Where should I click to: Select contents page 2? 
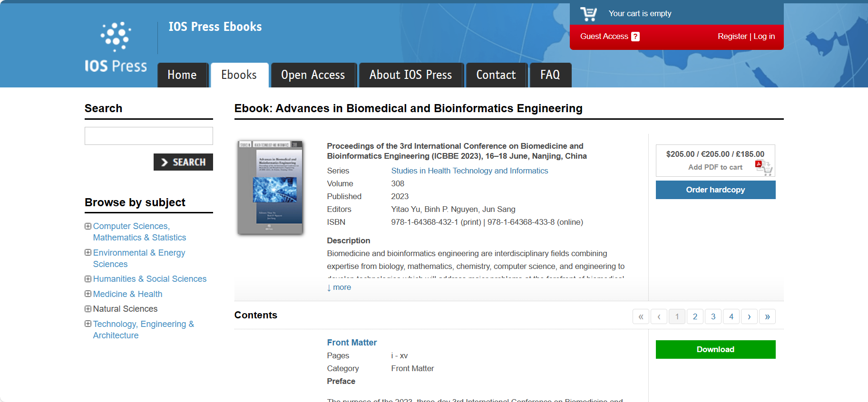[x=695, y=316]
